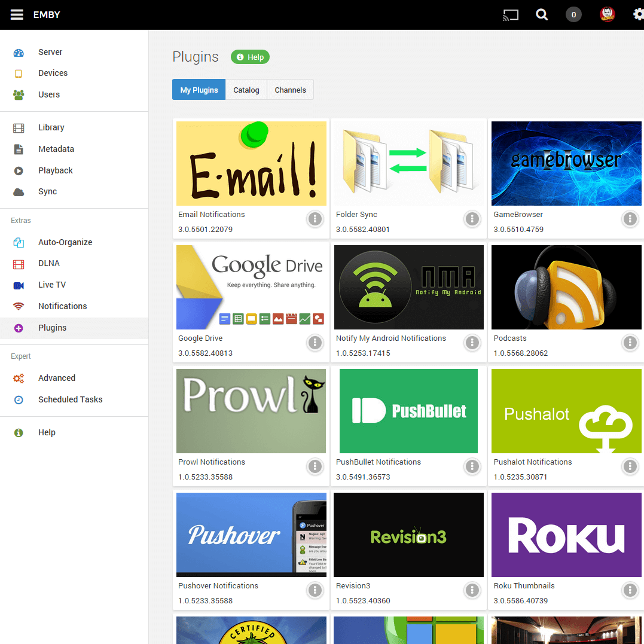644x644 pixels.
Task: Select Live TV in the sidebar
Action: tap(51, 285)
